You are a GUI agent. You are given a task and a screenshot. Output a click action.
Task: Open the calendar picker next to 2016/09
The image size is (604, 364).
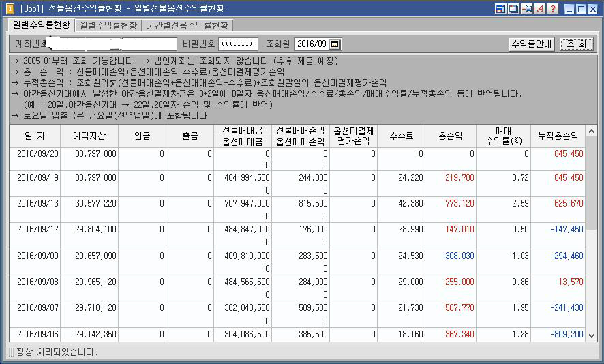click(335, 44)
